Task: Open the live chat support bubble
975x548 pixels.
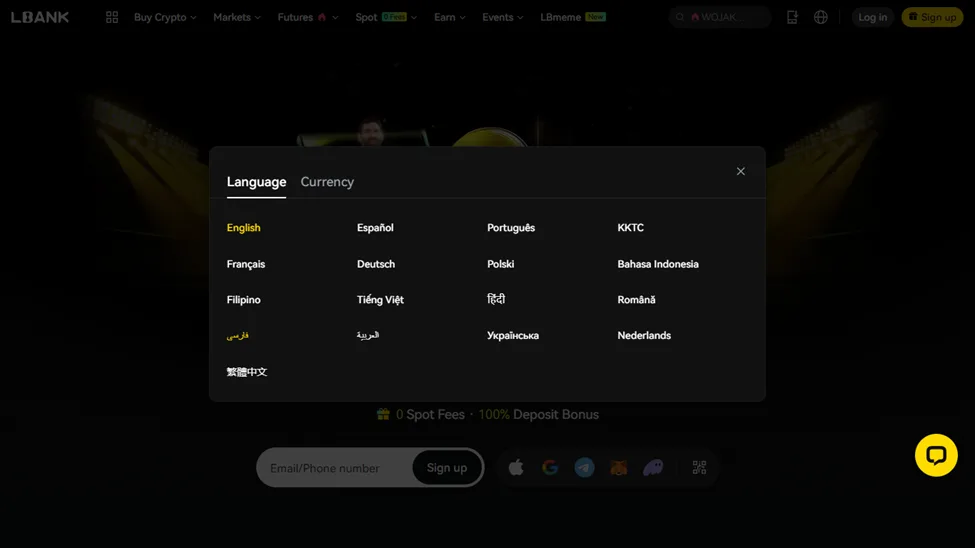Action: (936, 455)
